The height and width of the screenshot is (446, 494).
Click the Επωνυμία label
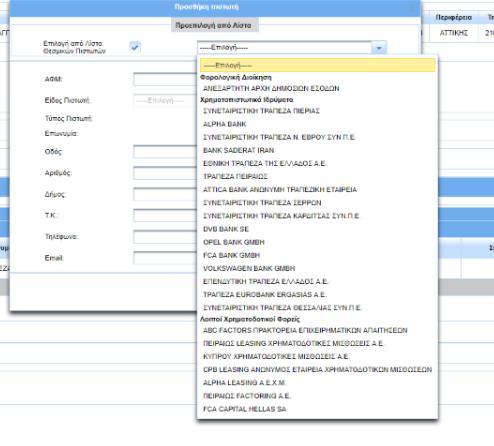61,133
